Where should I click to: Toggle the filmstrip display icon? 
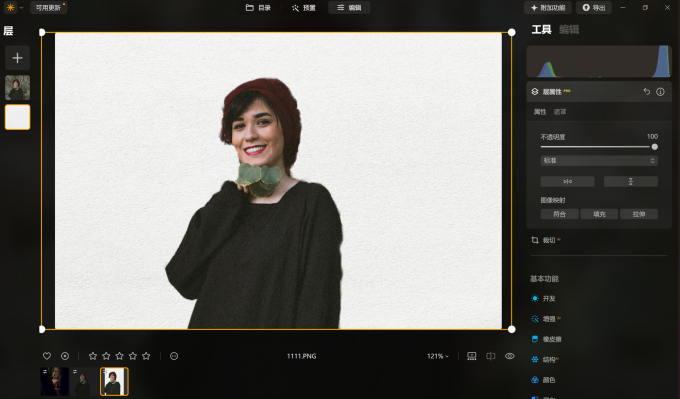(472, 356)
